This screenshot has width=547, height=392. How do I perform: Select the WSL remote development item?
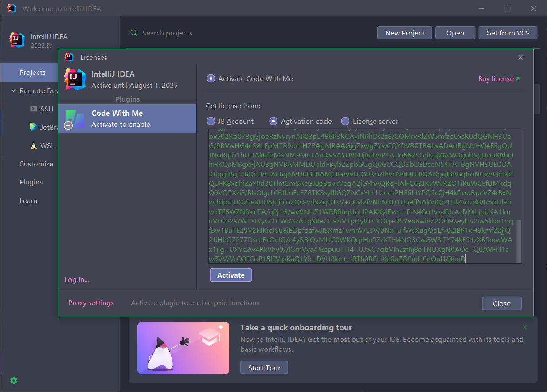click(42, 145)
